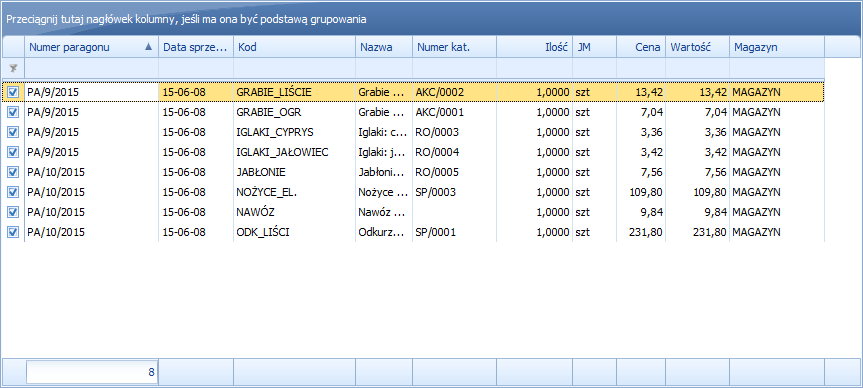
Task: Click catalog number AKC/0001
Action: coord(455,112)
